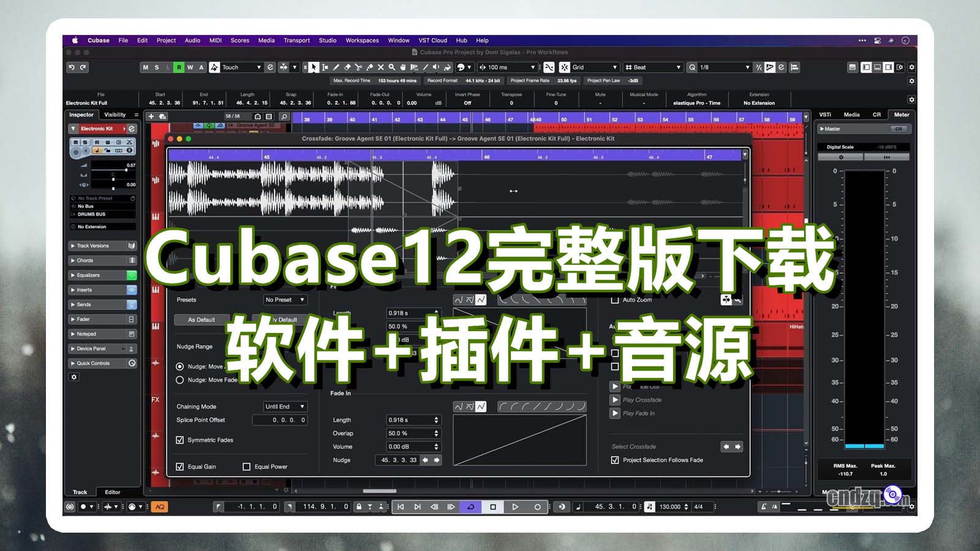The width and height of the screenshot is (980, 551).
Task: Click the Cycle loop transport button
Action: click(470, 506)
